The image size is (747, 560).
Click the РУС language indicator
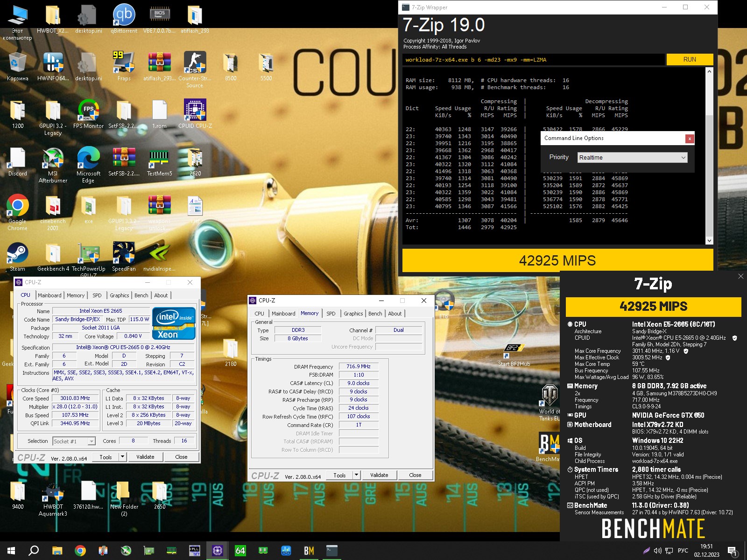pyautogui.click(x=683, y=551)
